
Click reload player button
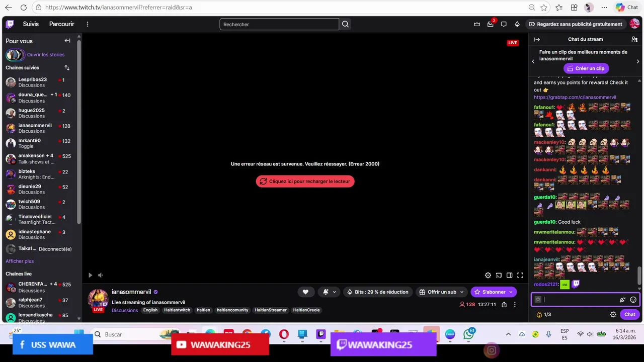305,182
